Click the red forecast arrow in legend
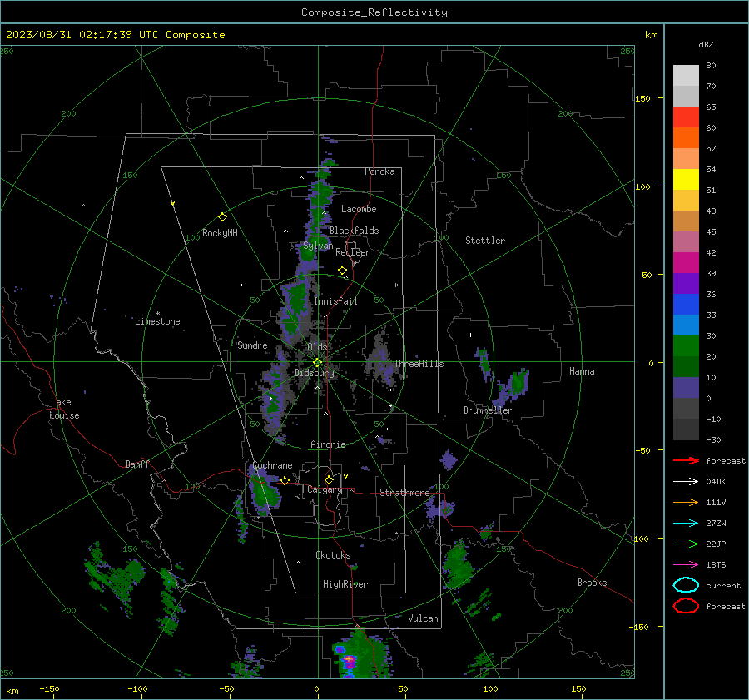The image size is (749, 700). 686,460
